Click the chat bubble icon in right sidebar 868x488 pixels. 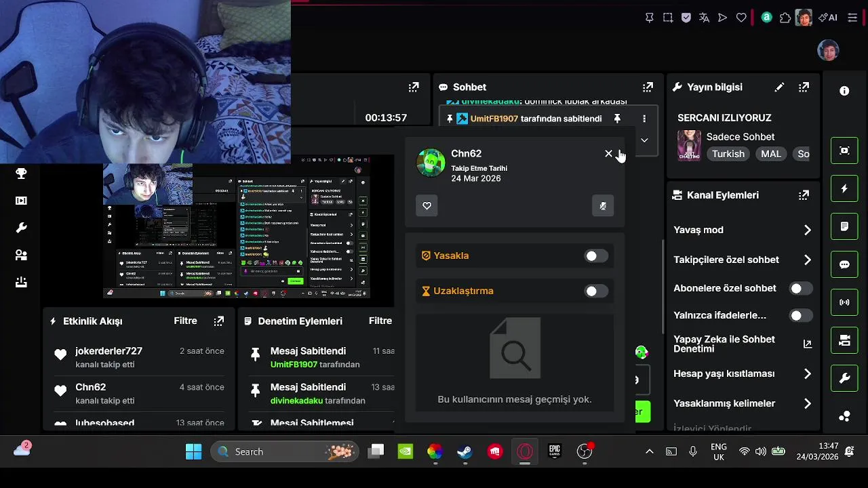click(844, 264)
